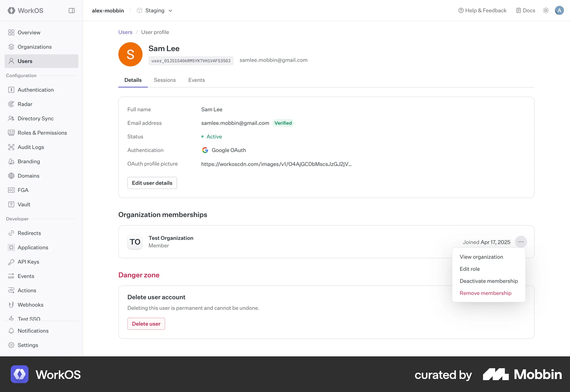Click the Audit Logs sidebar icon
570x392 pixels.
(x=11, y=147)
